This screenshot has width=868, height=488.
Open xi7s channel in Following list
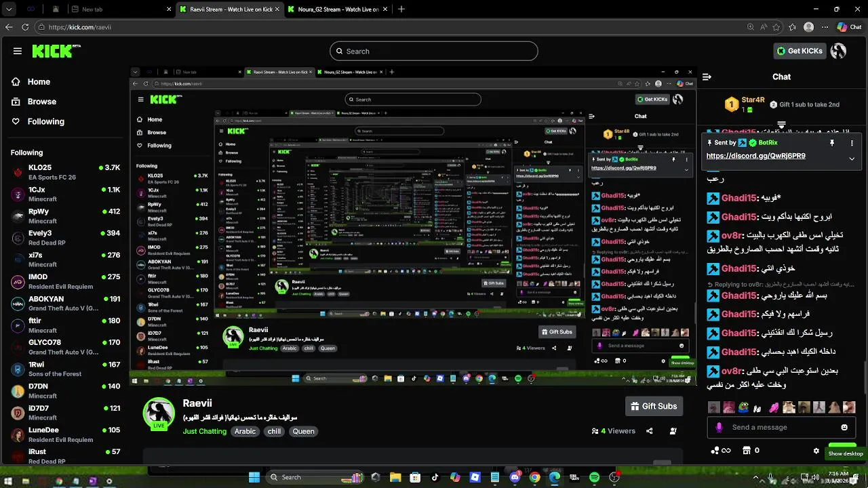tap(66, 260)
